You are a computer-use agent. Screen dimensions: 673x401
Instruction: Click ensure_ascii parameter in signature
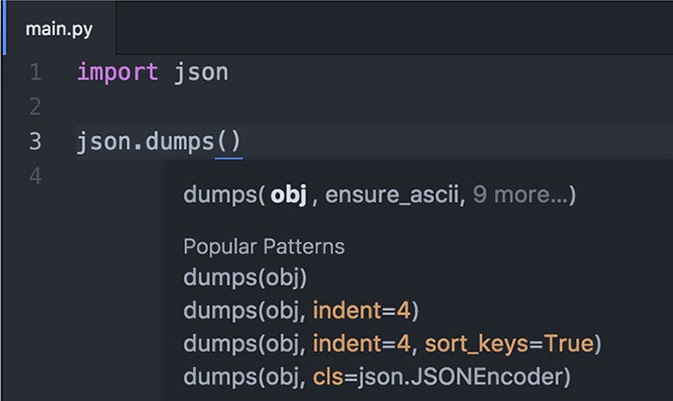point(392,194)
